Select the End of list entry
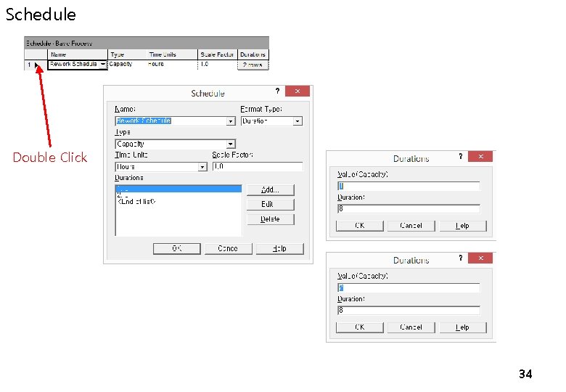The image size is (566, 392). click(x=136, y=202)
